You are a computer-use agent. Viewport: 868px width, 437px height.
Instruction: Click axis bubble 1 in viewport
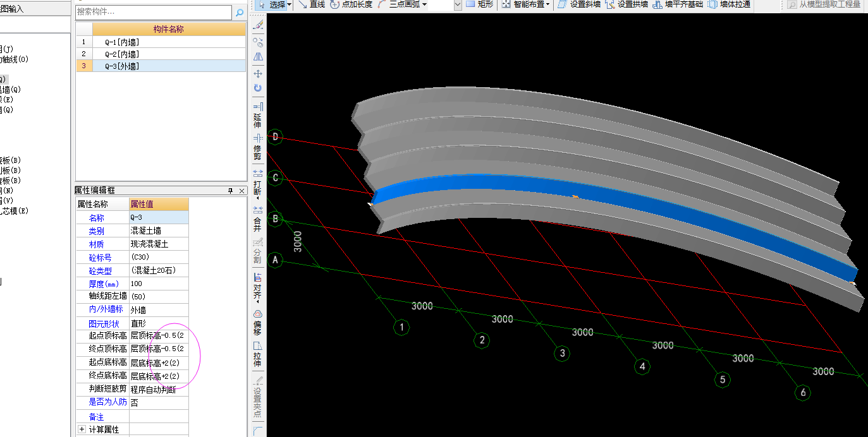click(x=401, y=327)
